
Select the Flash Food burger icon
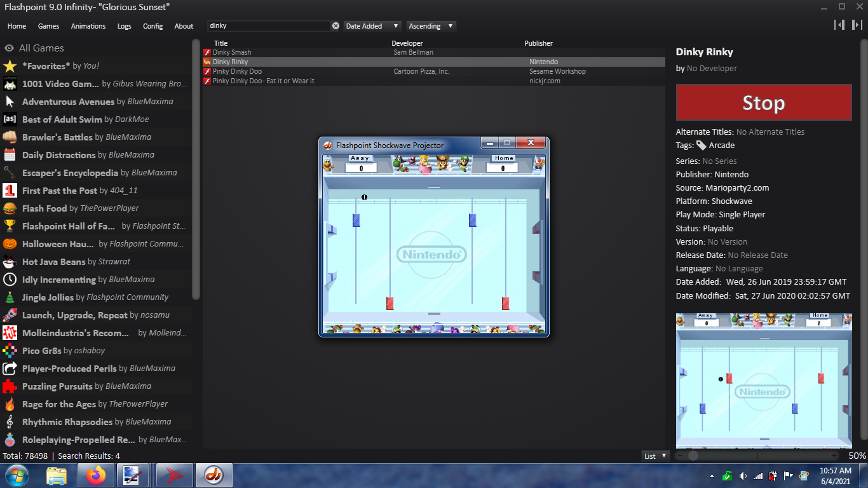[x=10, y=208]
